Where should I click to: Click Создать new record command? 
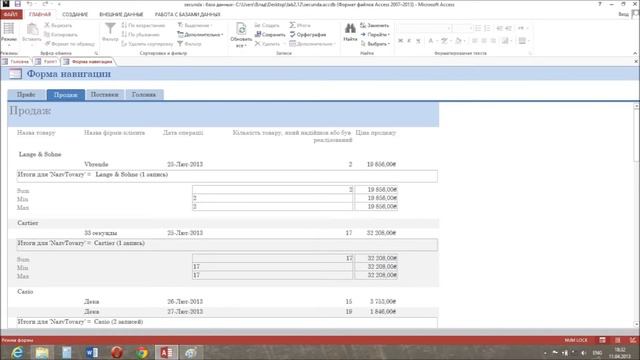[x=267, y=25]
